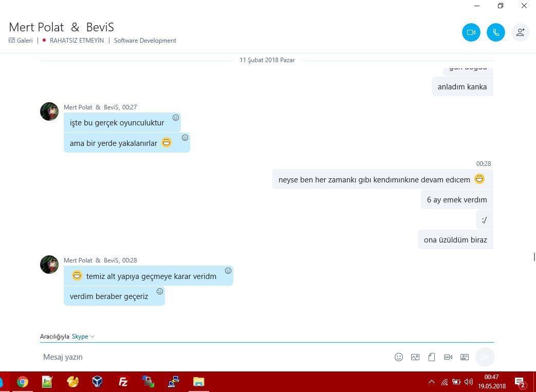This screenshot has width=536, height=392.
Task: Click the 11 Şubat 2018 Pazar date header
Action: point(267,60)
